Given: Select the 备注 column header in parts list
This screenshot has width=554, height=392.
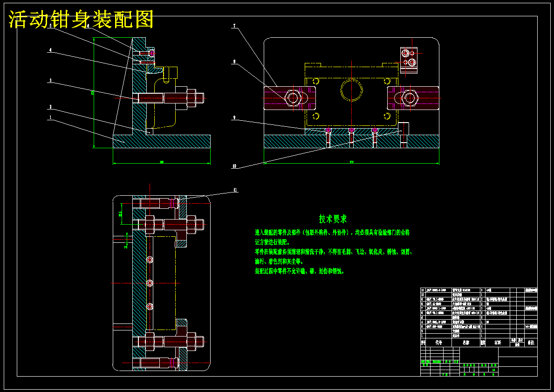Looking at the screenshot, I should (x=531, y=343).
